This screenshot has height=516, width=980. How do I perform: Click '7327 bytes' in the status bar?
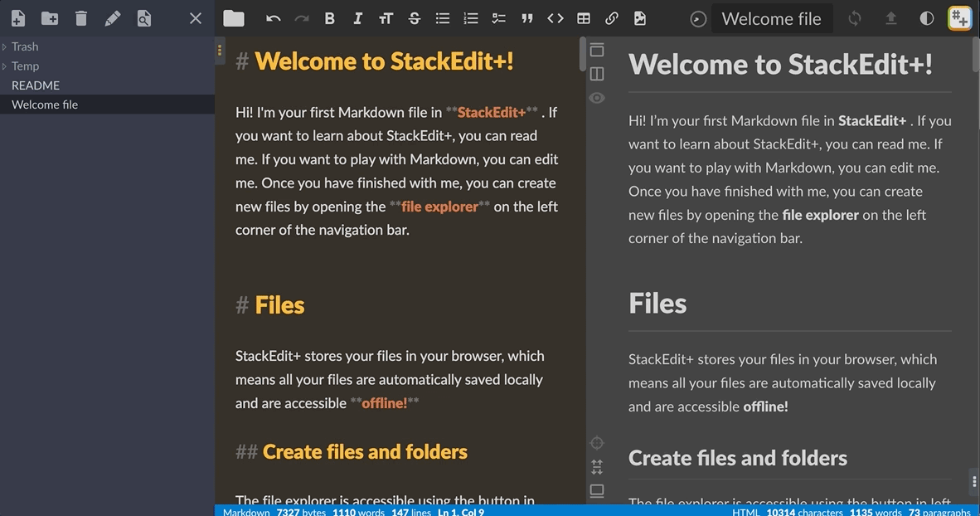(x=301, y=512)
